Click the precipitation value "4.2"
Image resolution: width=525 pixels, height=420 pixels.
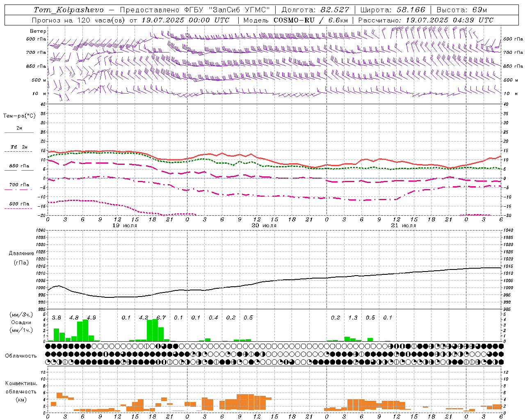click(144, 318)
